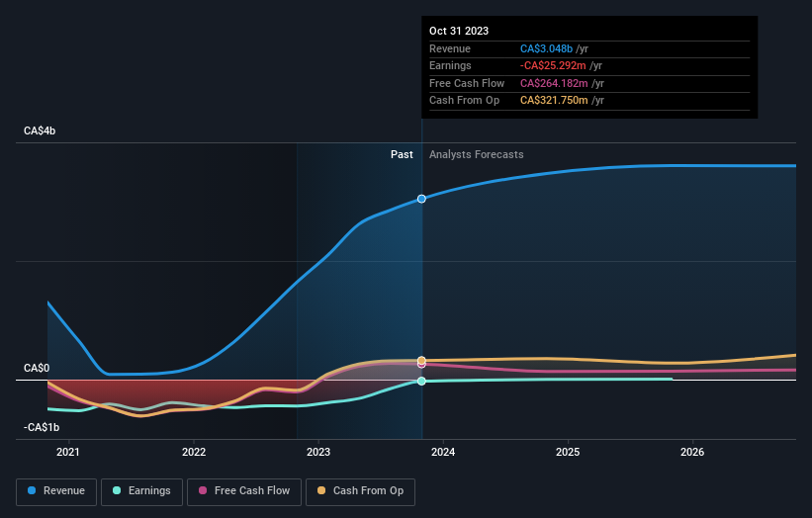The image size is (812, 518).
Task: Click the CA$3.048b revenue value
Action: click(x=546, y=48)
